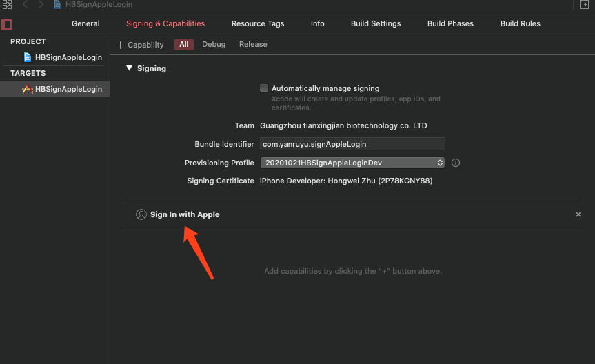This screenshot has width=595, height=364.
Task: Click the Team name Guangzhou tianxingjian
Action: coord(343,125)
